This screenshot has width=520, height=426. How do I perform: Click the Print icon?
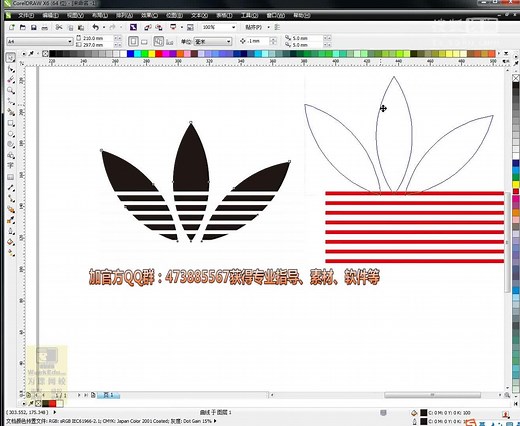coord(44,28)
